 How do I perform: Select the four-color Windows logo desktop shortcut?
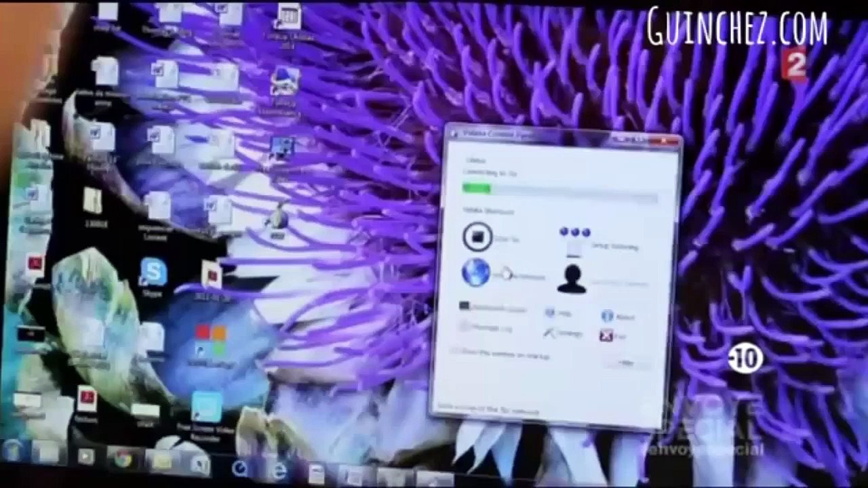point(210,344)
